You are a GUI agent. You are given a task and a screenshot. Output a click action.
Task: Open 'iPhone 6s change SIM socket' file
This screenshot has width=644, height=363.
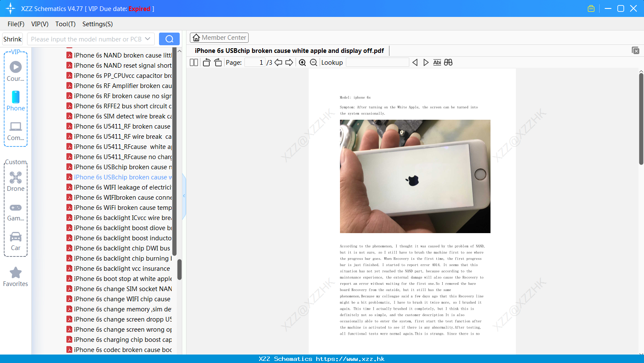(x=119, y=289)
